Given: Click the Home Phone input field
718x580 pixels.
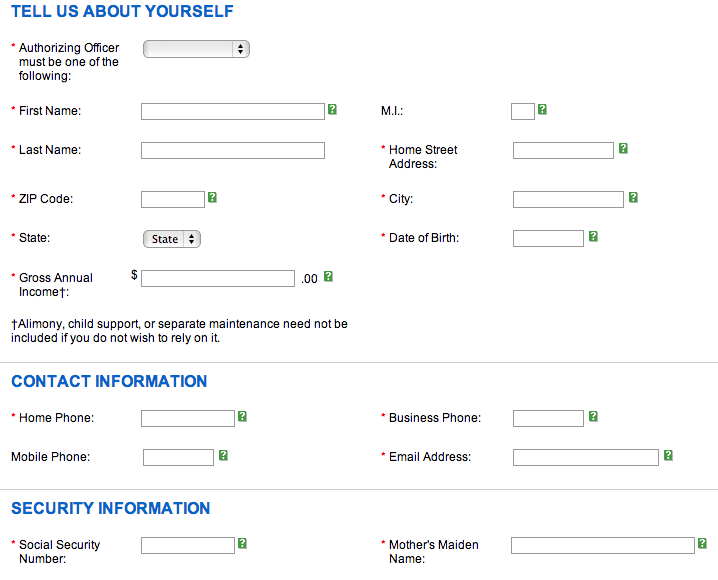Looking at the screenshot, I should click(188, 418).
